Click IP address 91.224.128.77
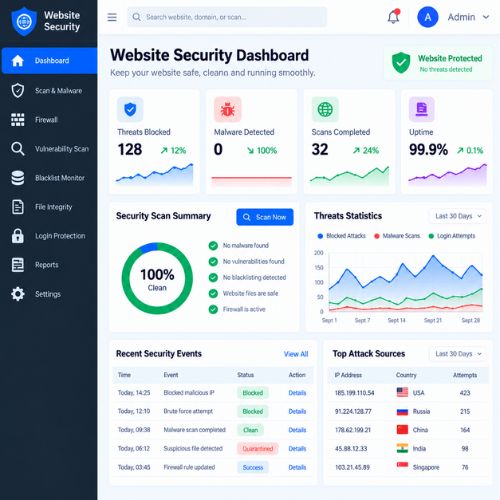The height and width of the screenshot is (500, 500). (353, 411)
